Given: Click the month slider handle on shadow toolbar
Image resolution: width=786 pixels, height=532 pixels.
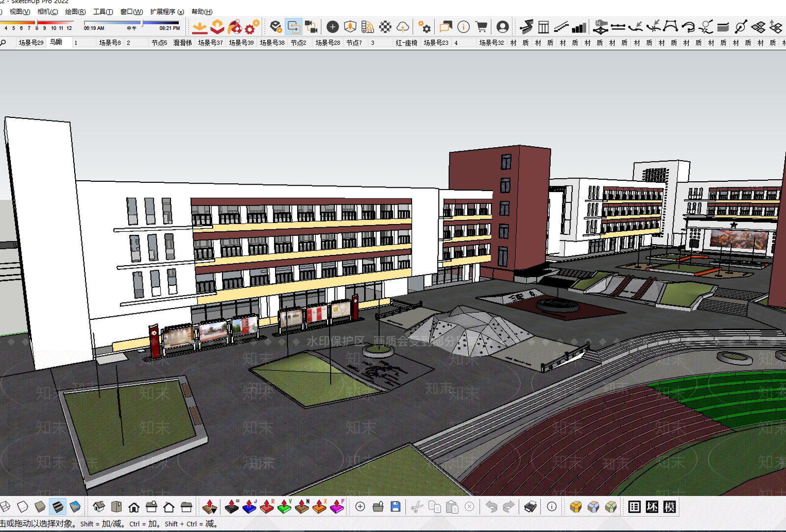Looking at the screenshot, I should [37, 23].
